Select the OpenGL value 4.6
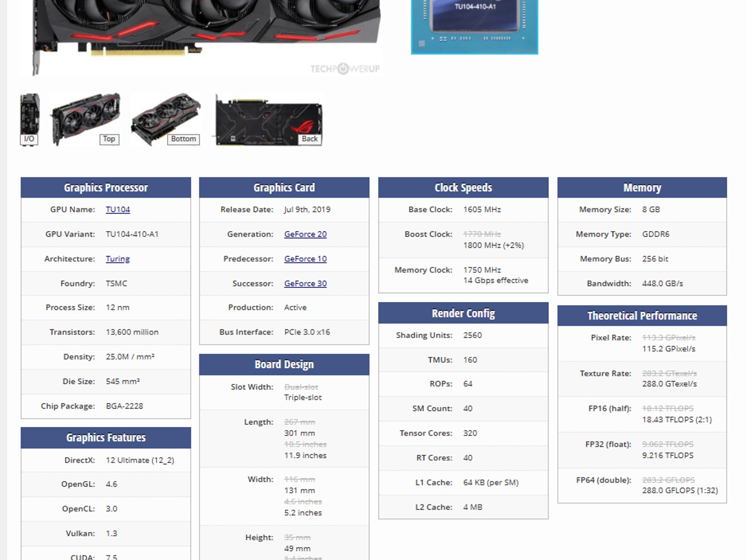Screen dimensions: 747x560 tap(111, 484)
